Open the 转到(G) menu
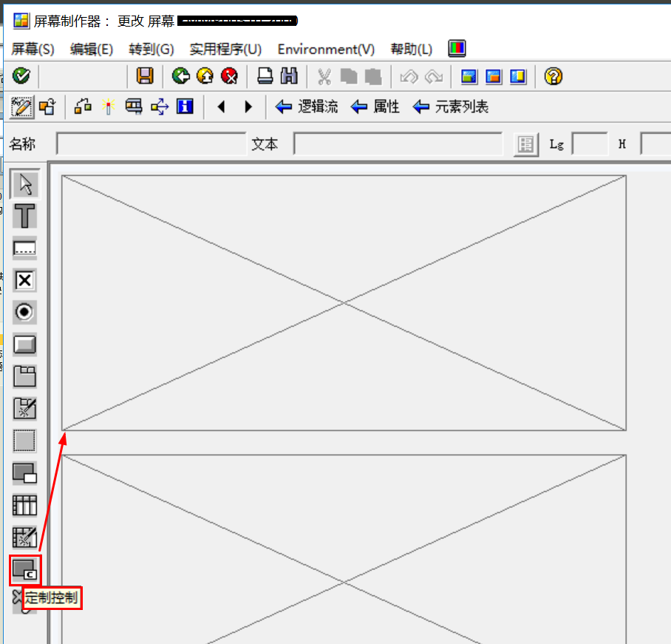 click(x=151, y=50)
